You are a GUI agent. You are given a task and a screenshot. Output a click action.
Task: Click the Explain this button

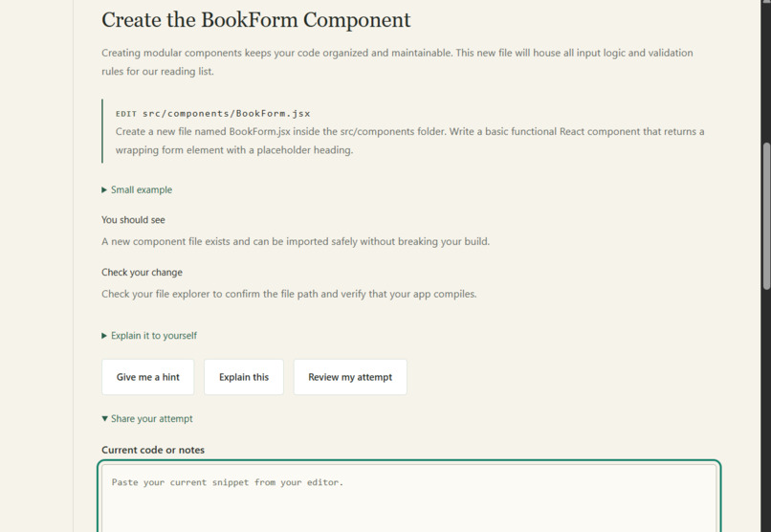click(244, 377)
